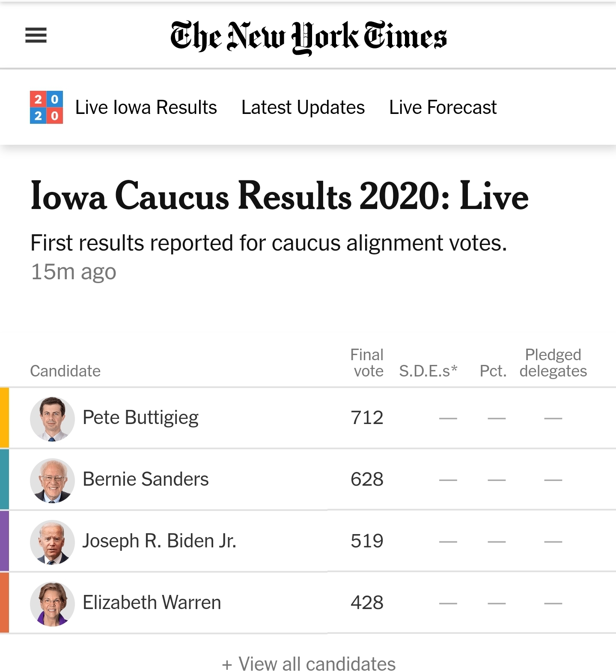Click Elizabeth Warren's portrait photo
Screen dimensions: 616x672
click(52, 603)
